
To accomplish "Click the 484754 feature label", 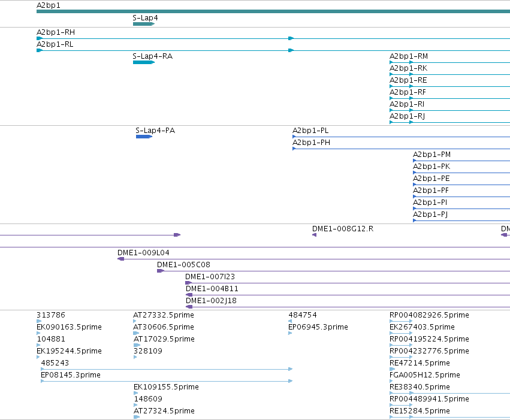I will click(303, 315).
